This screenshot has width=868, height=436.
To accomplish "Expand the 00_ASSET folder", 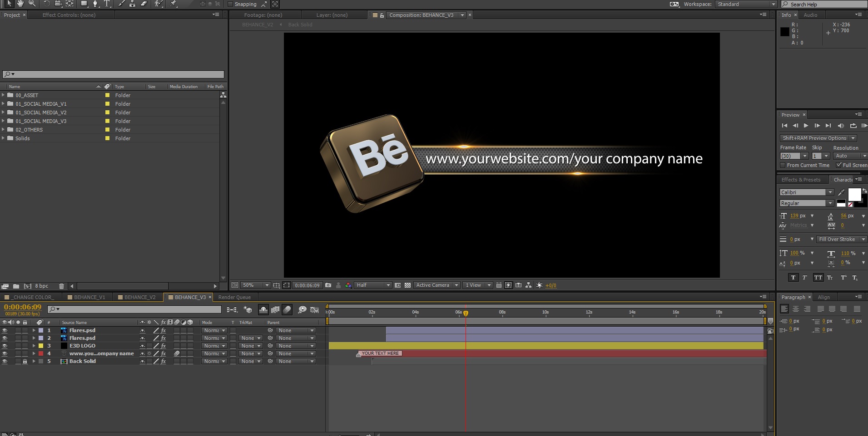I will pyautogui.click(x=3, y=95).
